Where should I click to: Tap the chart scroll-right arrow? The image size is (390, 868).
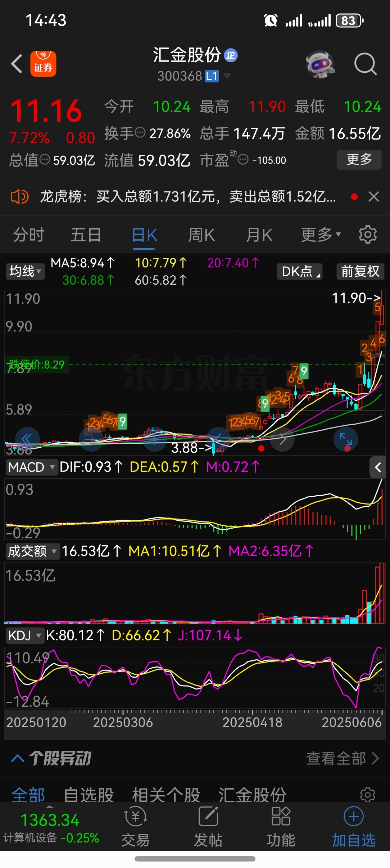click(283, 439)
